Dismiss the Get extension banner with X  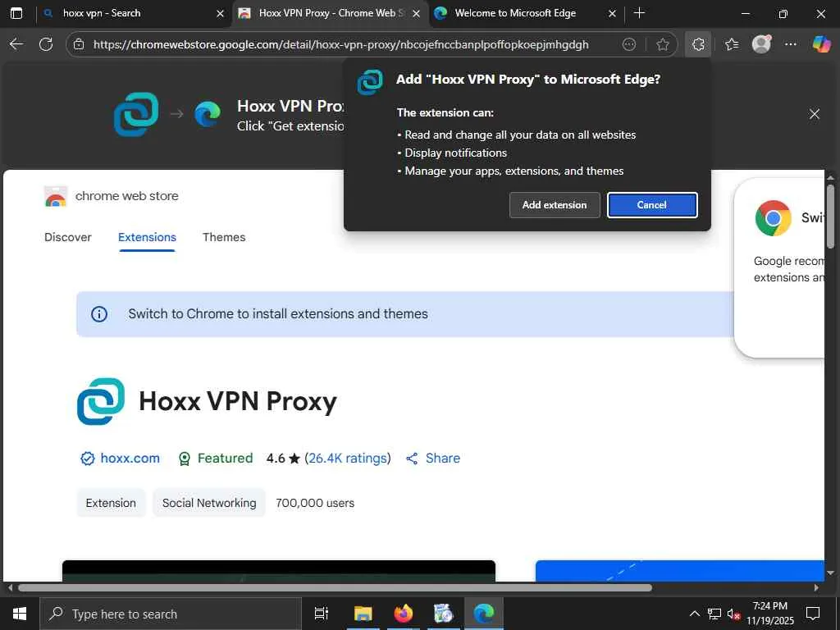[x=815, y=114]
